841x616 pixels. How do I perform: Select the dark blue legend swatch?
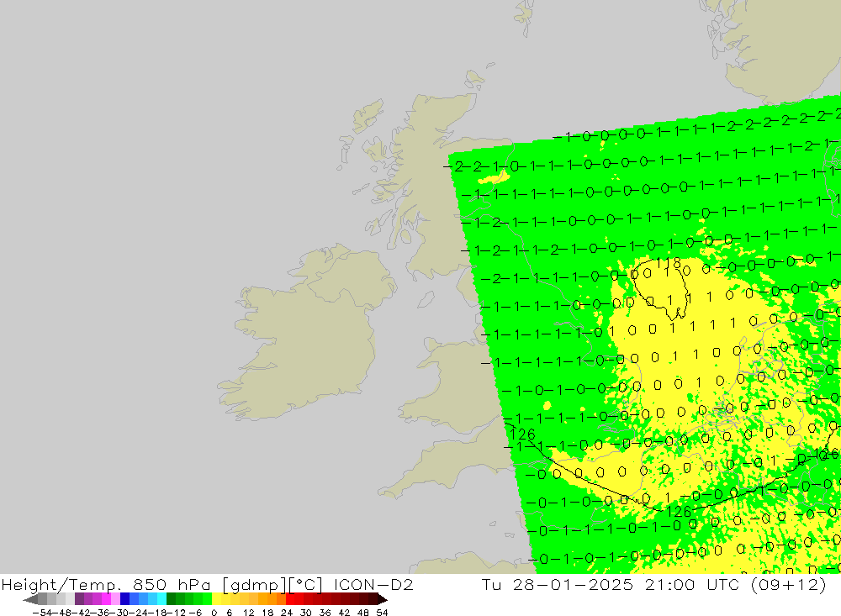[125, 599]
